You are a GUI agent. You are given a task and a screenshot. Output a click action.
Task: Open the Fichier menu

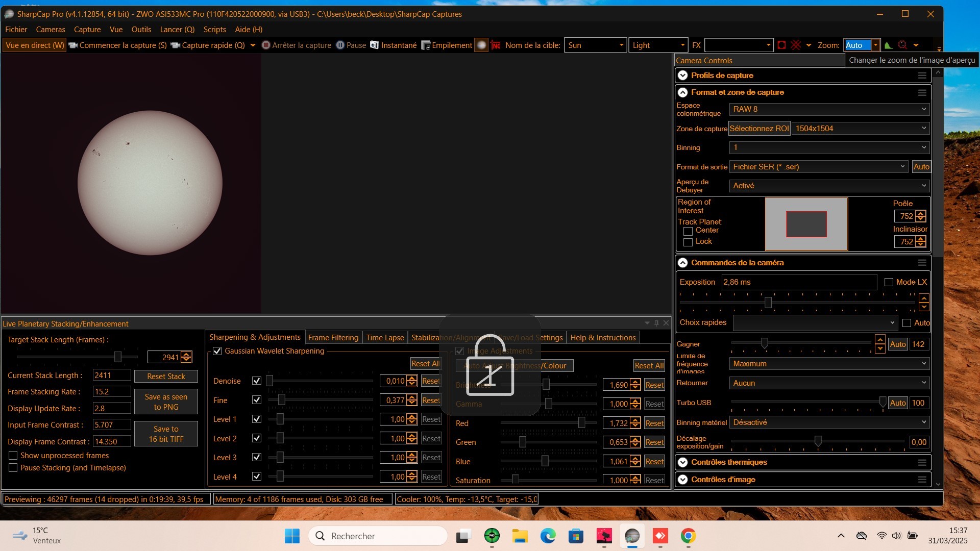pos(16,30)
